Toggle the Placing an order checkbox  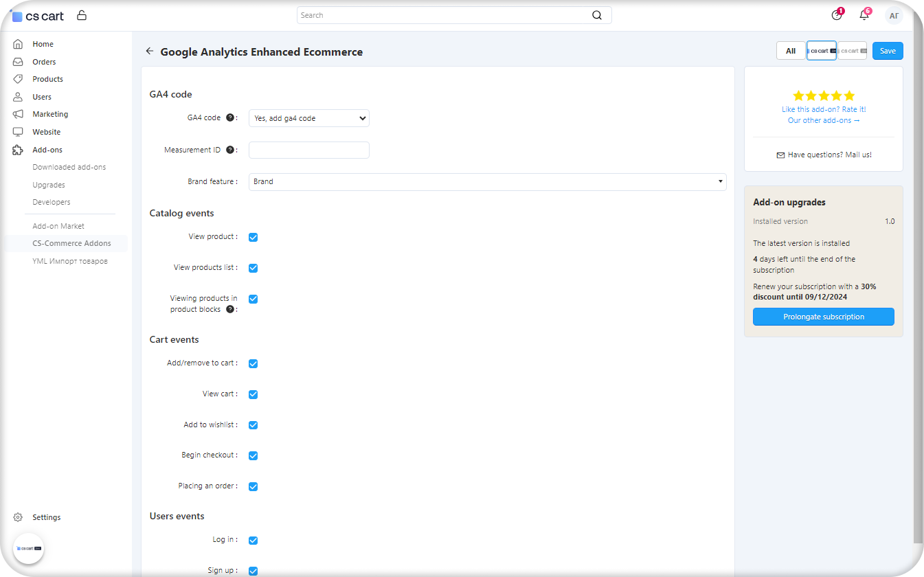pyautogui.click(x=253, y=486)
